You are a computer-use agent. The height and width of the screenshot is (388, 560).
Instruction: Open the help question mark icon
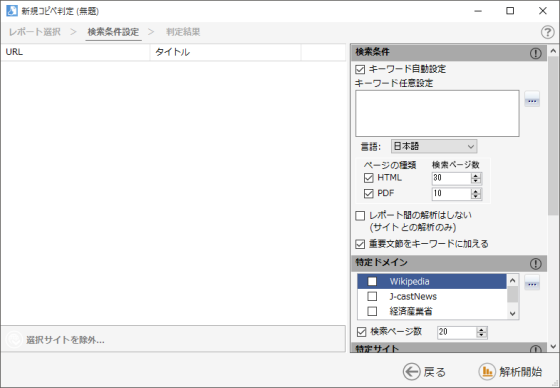pyautogui.click(x=547, y=32)
